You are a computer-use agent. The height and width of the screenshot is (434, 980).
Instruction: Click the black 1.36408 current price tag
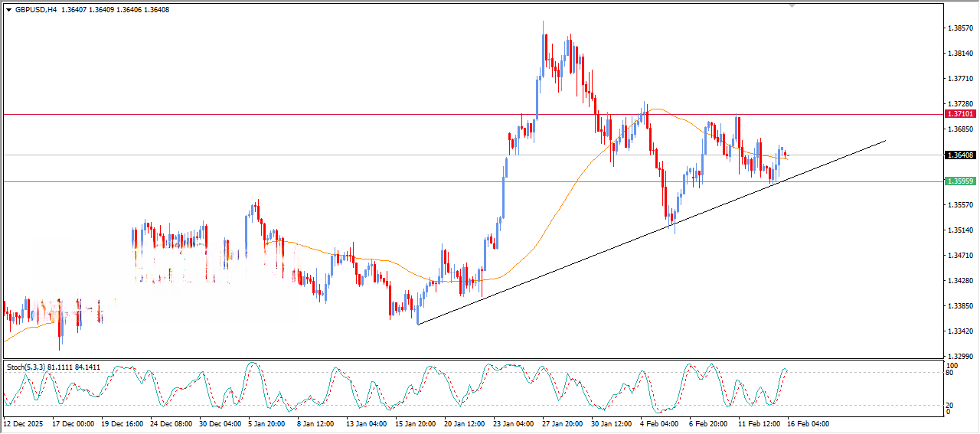(x=960, y=155)
